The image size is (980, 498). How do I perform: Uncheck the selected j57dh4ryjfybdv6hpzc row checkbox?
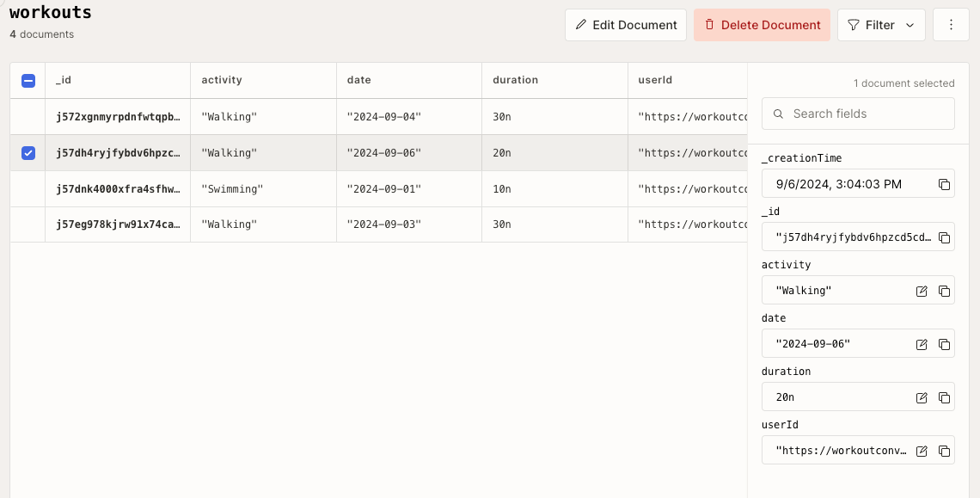[28, 152]
